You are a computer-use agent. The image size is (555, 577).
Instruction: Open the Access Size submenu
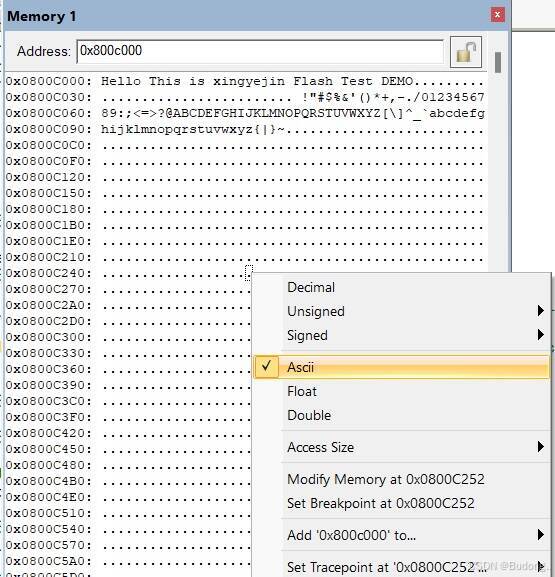coord(402,447)
